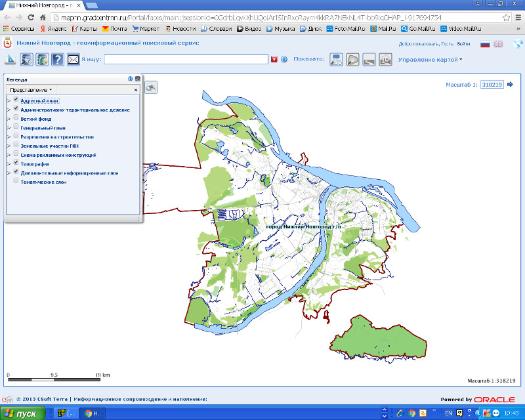The width and height of the screenshot is (525, 420).
Task: Open the 'Управление картой' dropdown menu
Action: 430,60
